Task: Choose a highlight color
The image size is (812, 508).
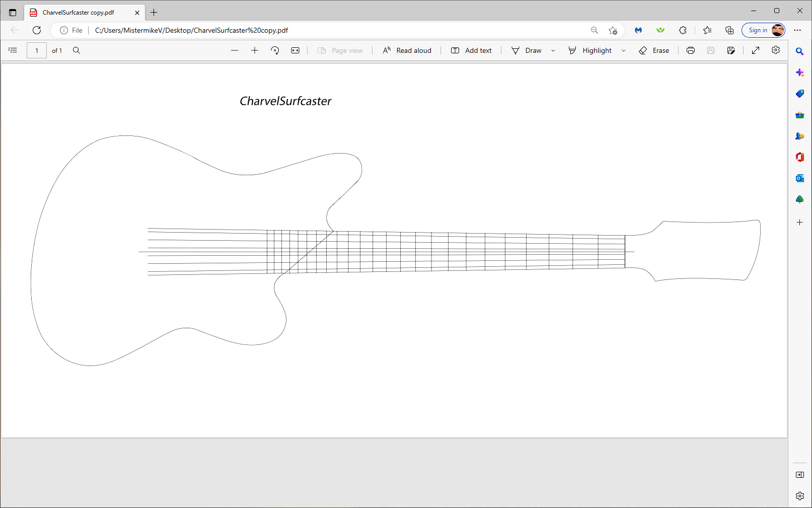Action: coord(624,50)
